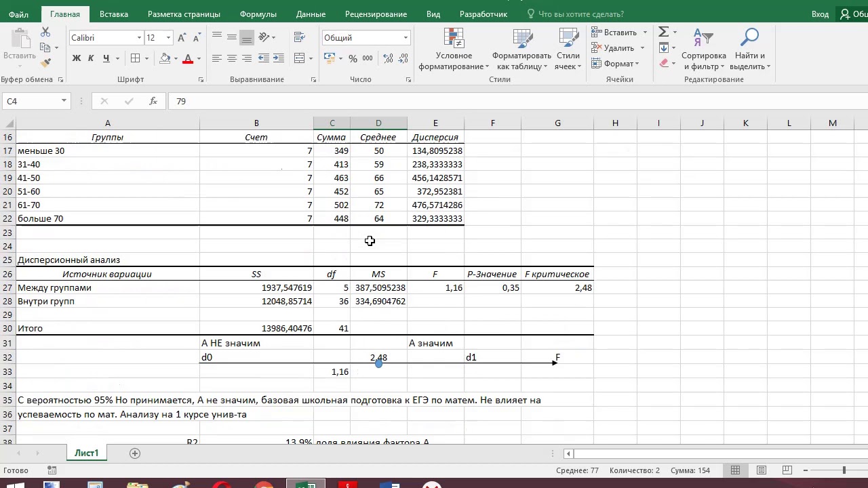Image resolution: width=868 pixels, height=488 pixels.
Task: Switch to the Данные tab
Action: pos(311,14)
